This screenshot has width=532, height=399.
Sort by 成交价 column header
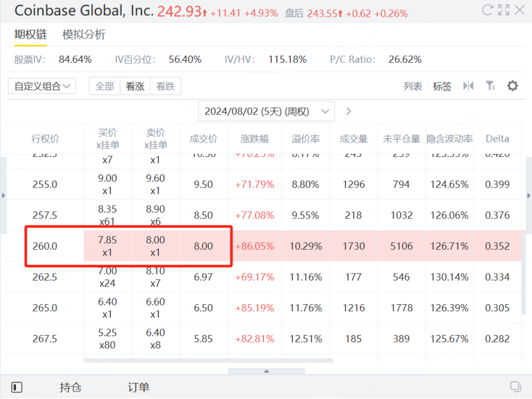(203, 138)
